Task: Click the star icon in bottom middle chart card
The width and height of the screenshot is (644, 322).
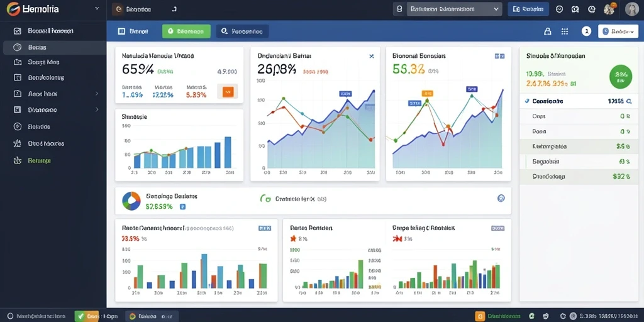Action: click(x=293, y=238)
